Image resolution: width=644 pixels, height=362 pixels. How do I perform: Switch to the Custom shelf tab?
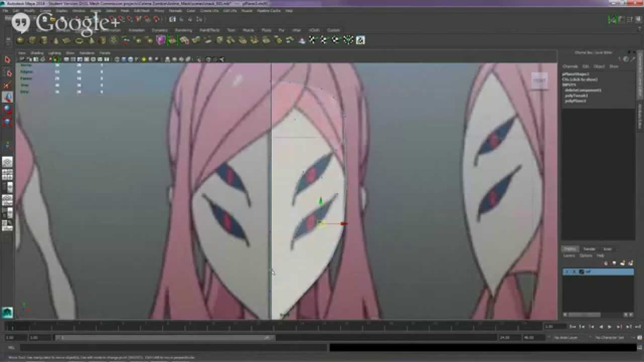pos(333,30)
